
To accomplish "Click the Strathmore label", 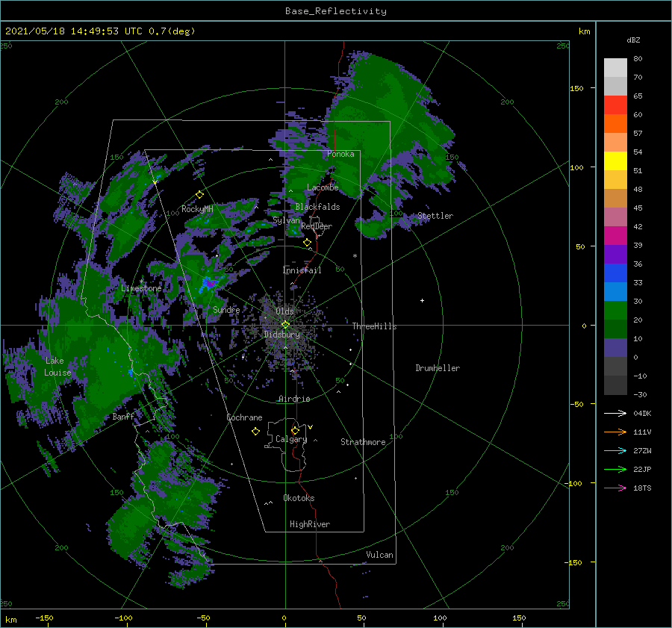I will pyautogui.click(x=363, y=442).
